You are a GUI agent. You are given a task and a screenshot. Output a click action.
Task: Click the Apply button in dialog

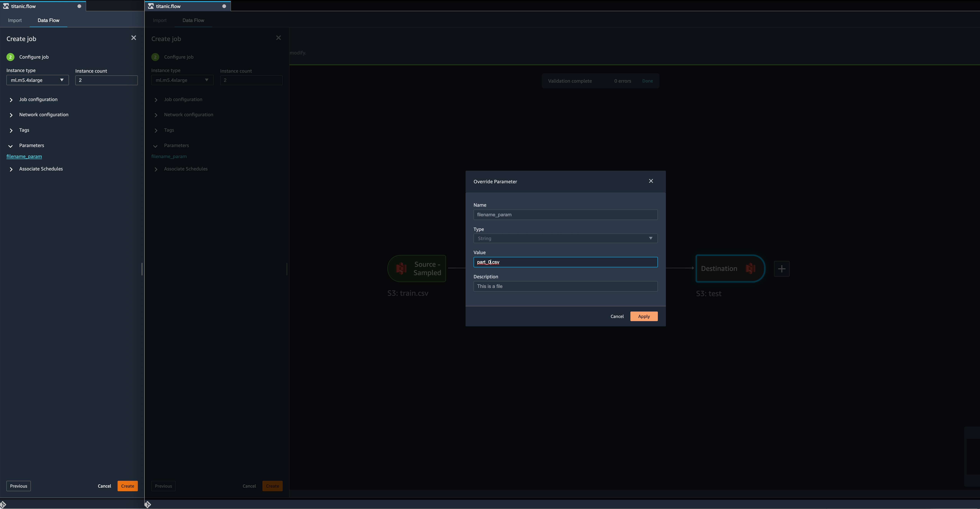point(644,316)
